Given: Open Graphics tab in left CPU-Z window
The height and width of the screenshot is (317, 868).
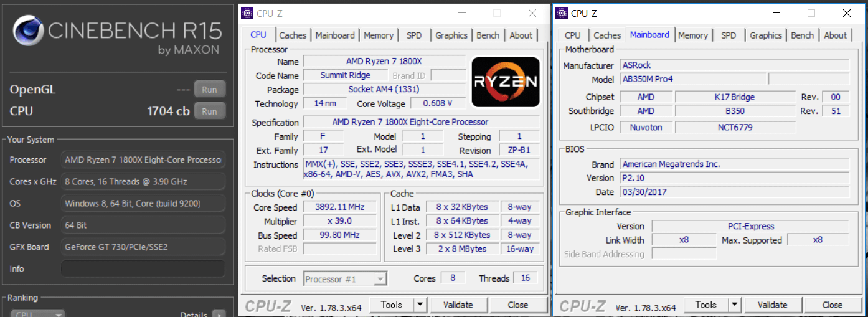Looking at the screenshot, I should [451, 35].
